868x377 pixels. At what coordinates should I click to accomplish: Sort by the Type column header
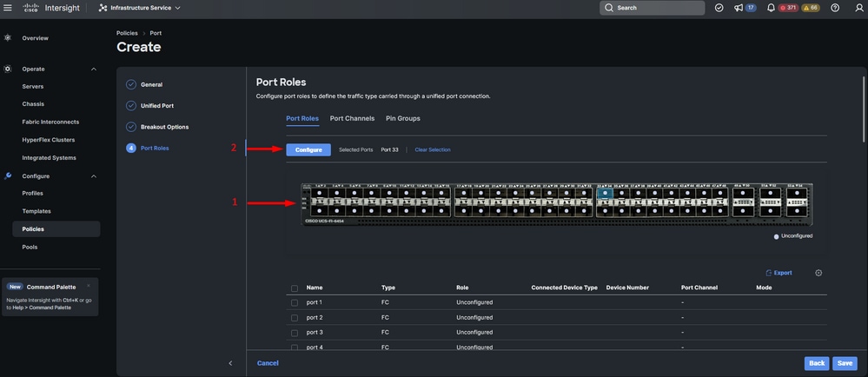click(x=388, y=288)
